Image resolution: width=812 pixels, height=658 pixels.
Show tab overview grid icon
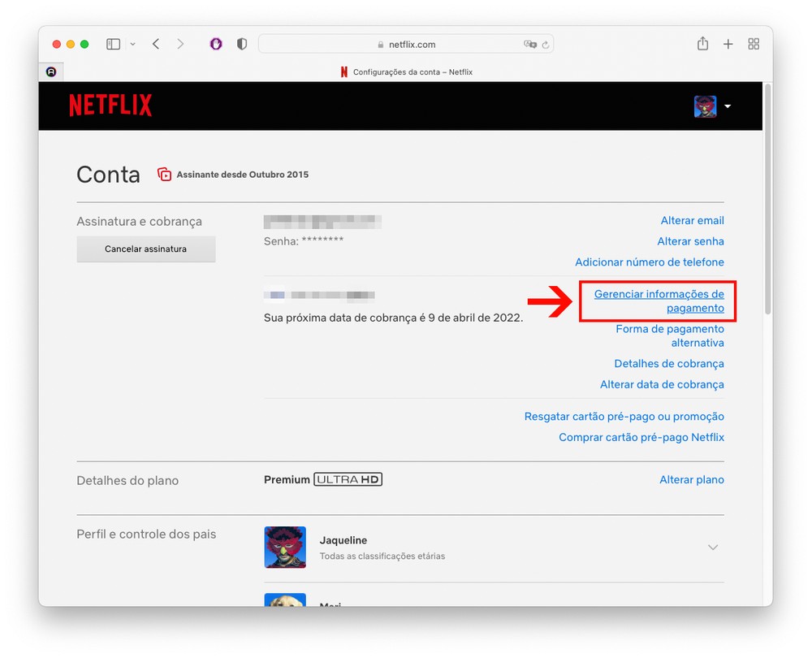coord(754,44)
